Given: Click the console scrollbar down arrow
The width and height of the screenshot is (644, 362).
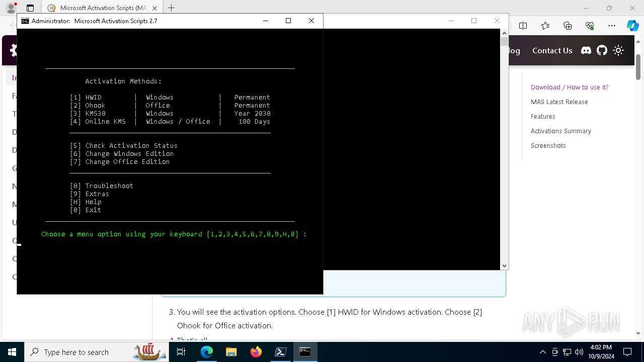Looking at the screenshot, I should pyautogui.click(x=504, y=265).
